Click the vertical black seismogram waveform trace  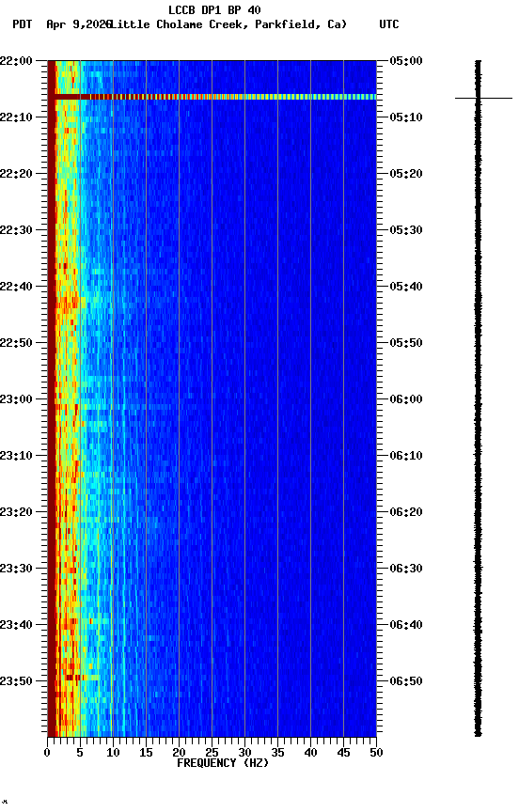pos(478,398)
